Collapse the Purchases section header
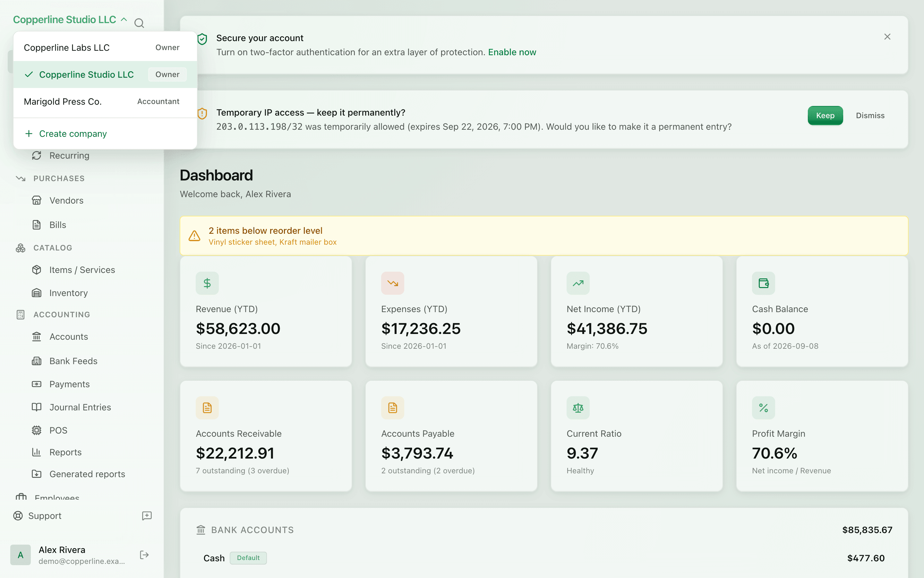Image resolution: width=924 pixels, height=578 pixels. point(59,179)
